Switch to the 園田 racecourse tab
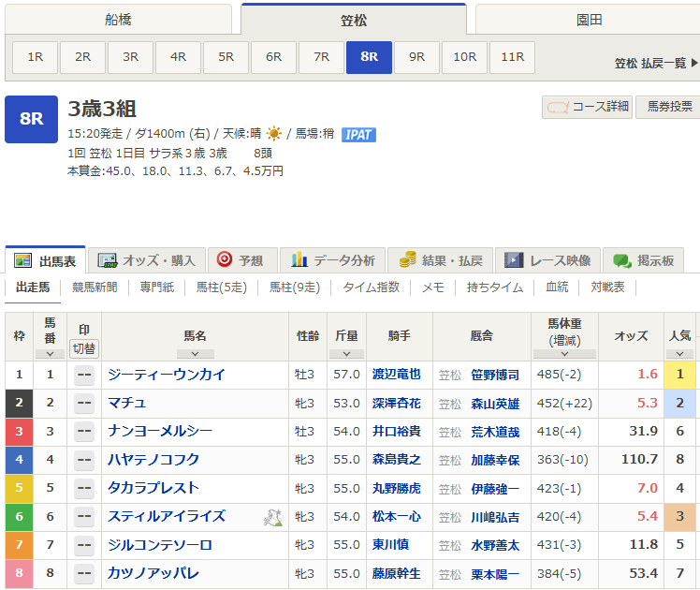 click(589, 20)
